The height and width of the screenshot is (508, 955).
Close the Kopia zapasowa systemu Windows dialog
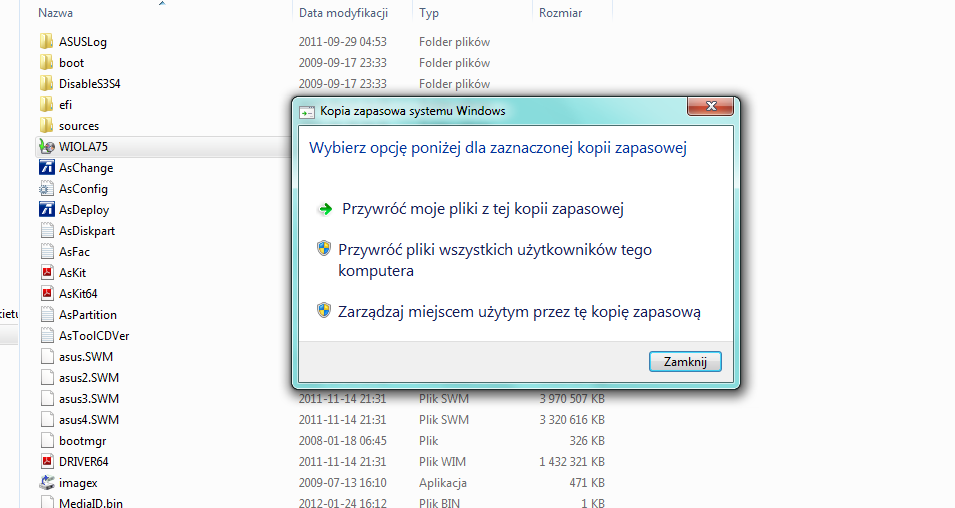710,106
